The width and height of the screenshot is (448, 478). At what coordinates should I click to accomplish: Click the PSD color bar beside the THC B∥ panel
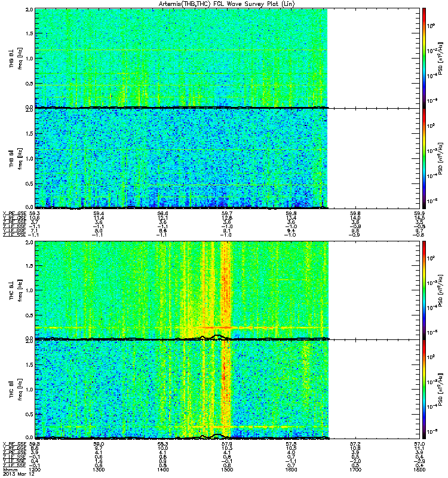point(424,390)
